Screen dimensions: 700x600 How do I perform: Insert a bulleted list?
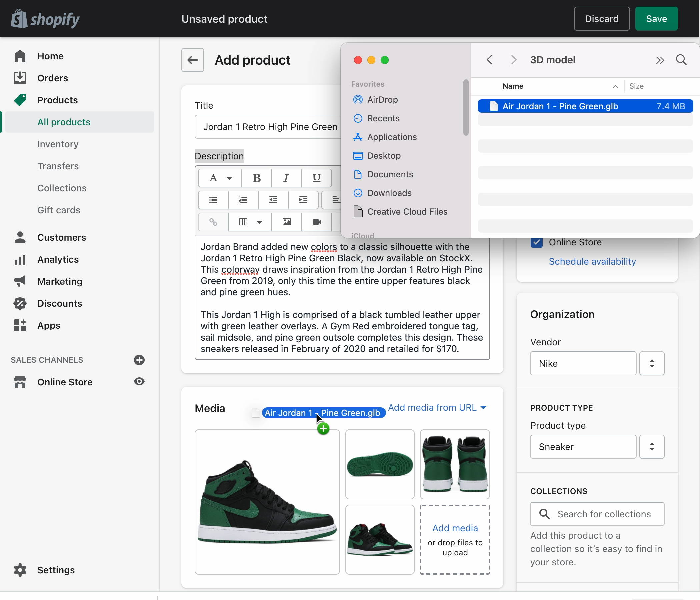tap(213, 200)
